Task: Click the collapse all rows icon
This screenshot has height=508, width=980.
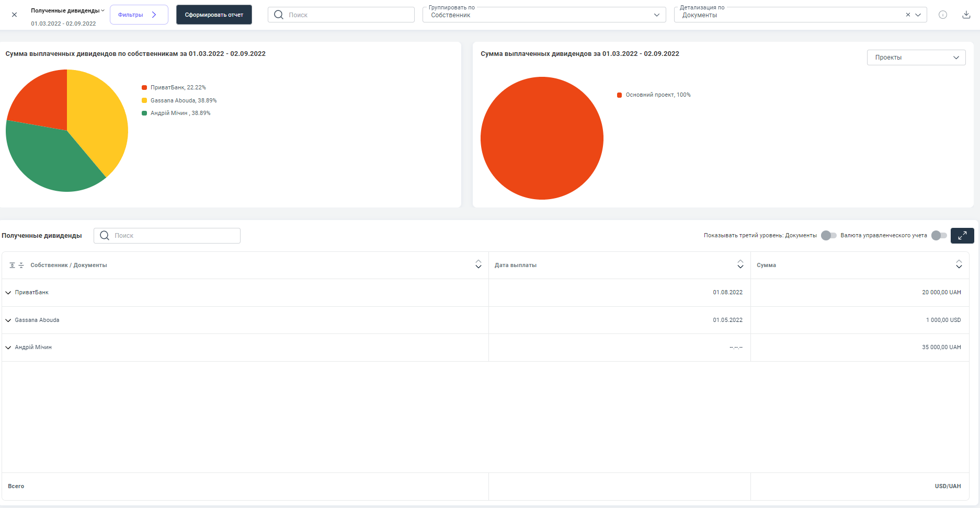Action: pos(21,265)
